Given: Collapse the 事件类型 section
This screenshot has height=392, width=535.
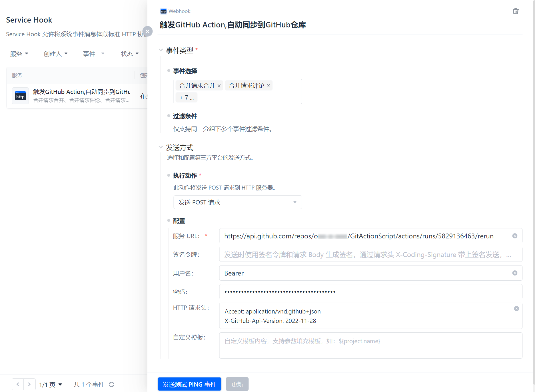Looking at the screenshot, I should pos(161,50).
